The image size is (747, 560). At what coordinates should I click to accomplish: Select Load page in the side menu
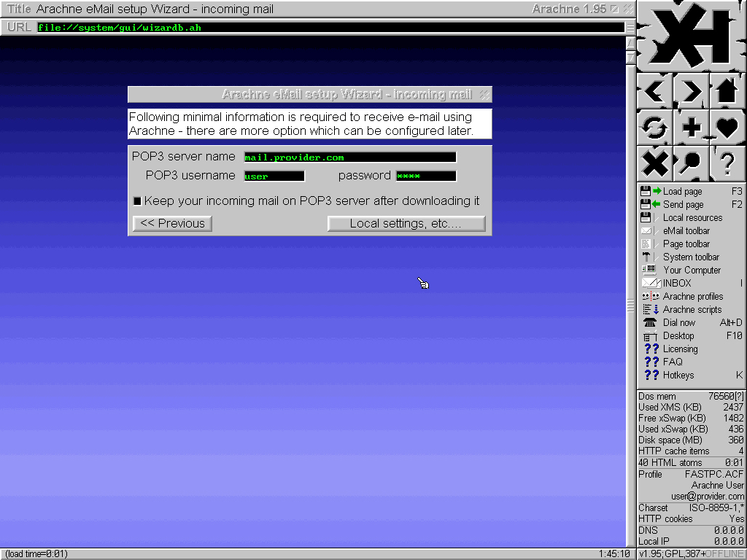[x=692, y=192]
